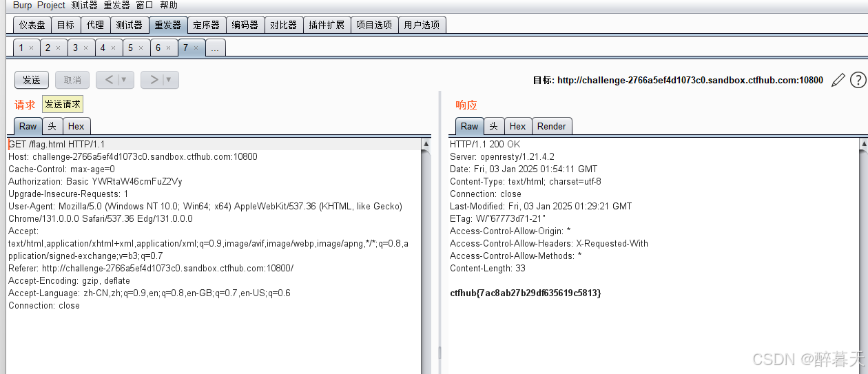Switch to the 对比器 tab
868x374 pixels.
point(283,25)
